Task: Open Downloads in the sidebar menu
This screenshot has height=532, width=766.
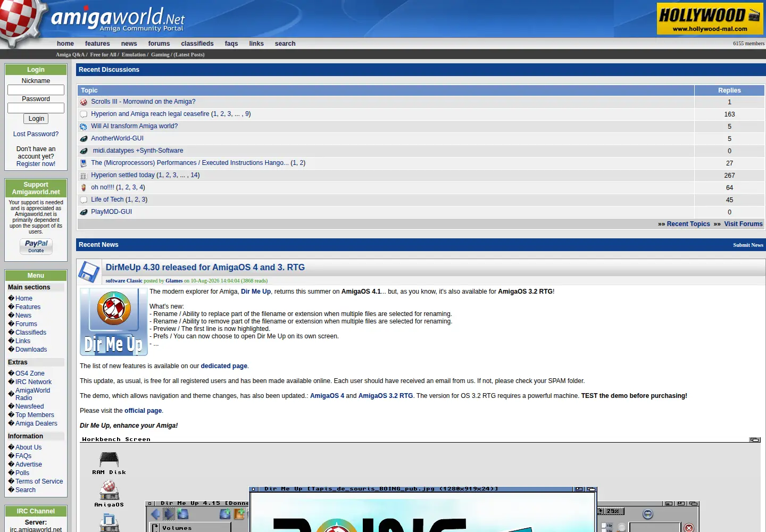Action: [x=31, y=350]
